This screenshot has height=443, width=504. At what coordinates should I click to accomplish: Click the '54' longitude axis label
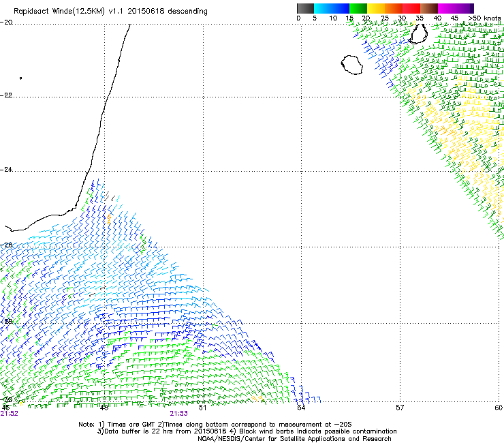tap(301, 408)
